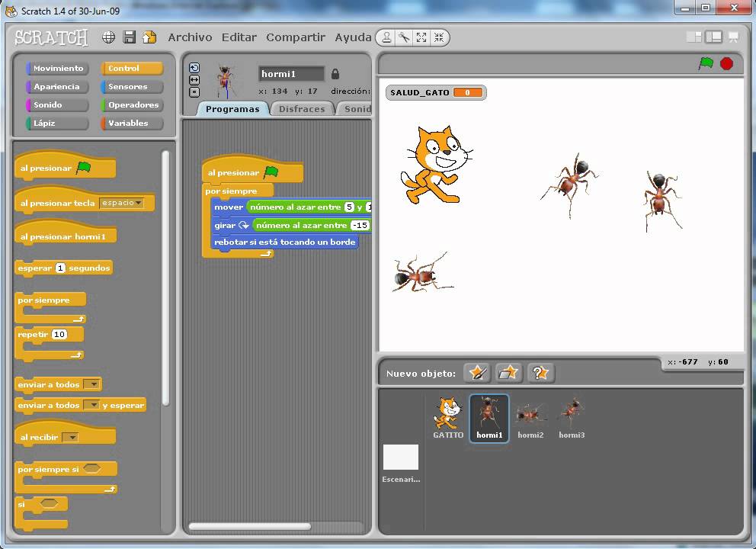The height and width of the screenshot is (549, 756).
Task: Open the Archivo menu
Action: (x=190, y=37)
